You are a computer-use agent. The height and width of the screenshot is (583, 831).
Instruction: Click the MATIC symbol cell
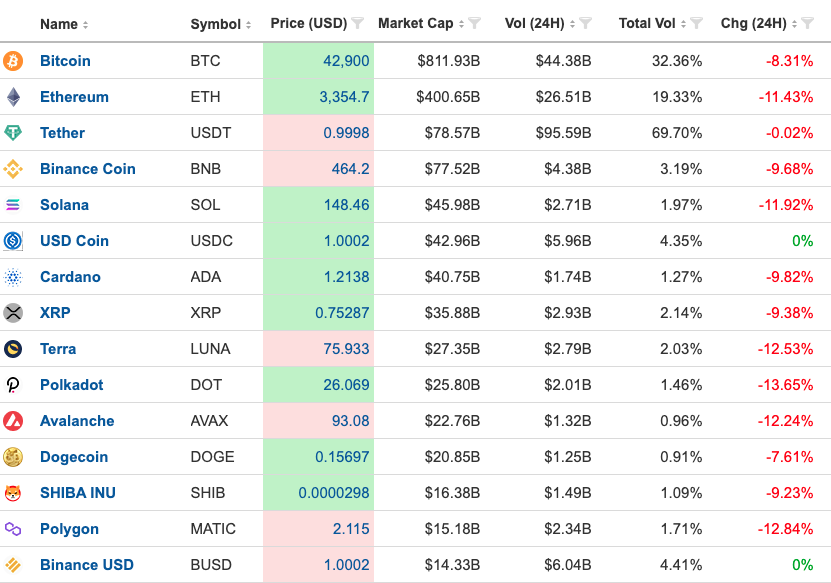coord(213,529)
